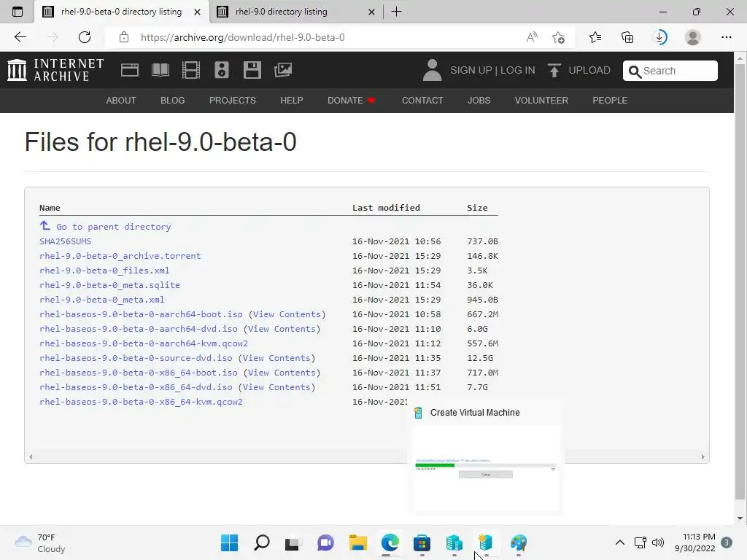
Task: Open the Texts book icon
Action: 160,70
